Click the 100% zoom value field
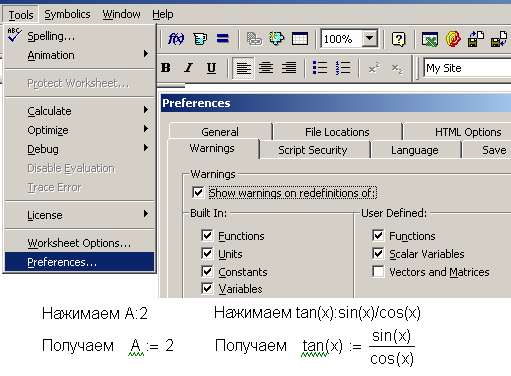The height and width of the screenshot is (376, 511). 341,39
